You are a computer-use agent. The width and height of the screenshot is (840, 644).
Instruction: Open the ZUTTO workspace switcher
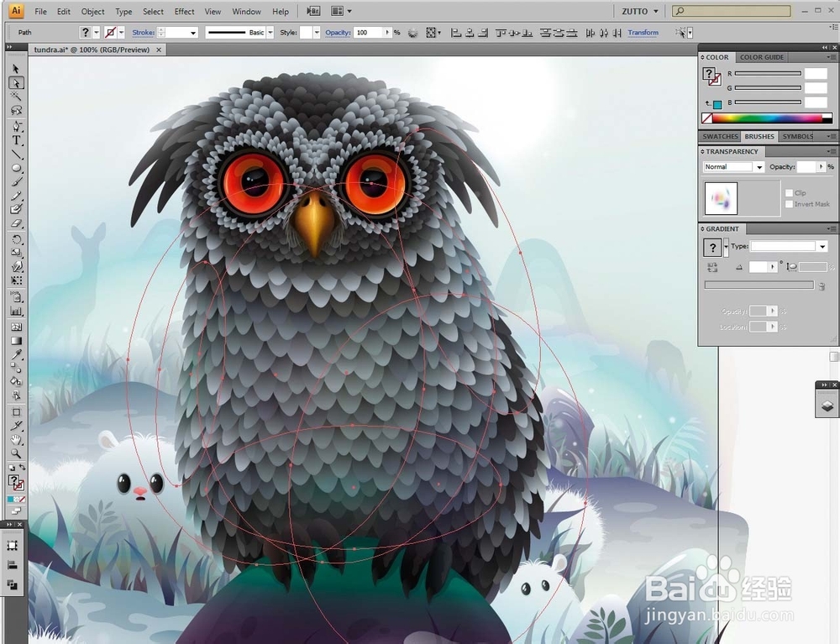pyautogui.click(x=640, y=11)
